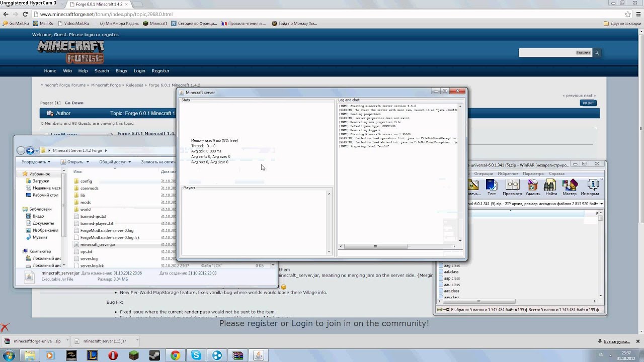Viewport: 644px width, 362px height.
Task: Click the Chrome icon in taskbar
Action: coord(175,355)
